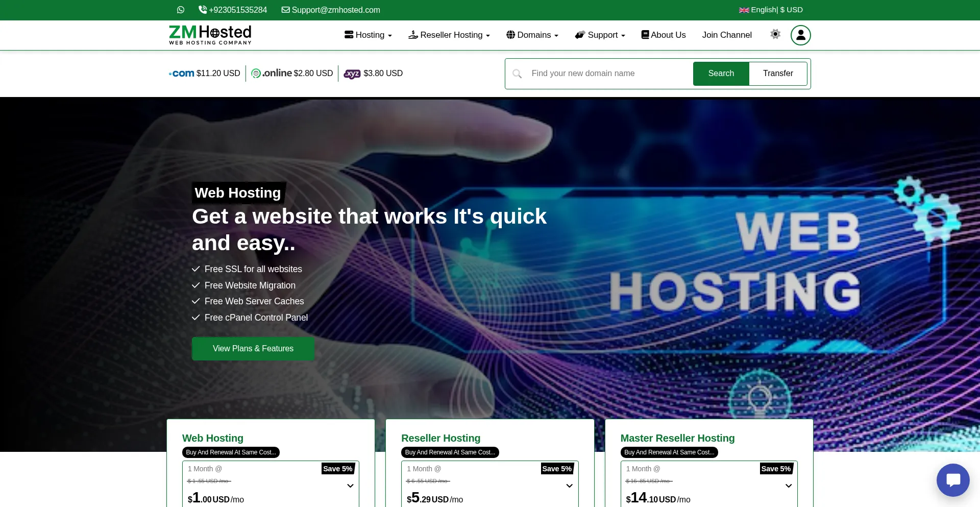Image resolution: width=980 pixels, height=507 pixels.
Task: Change currency by clicking $ USD
Action: point(792,10)
